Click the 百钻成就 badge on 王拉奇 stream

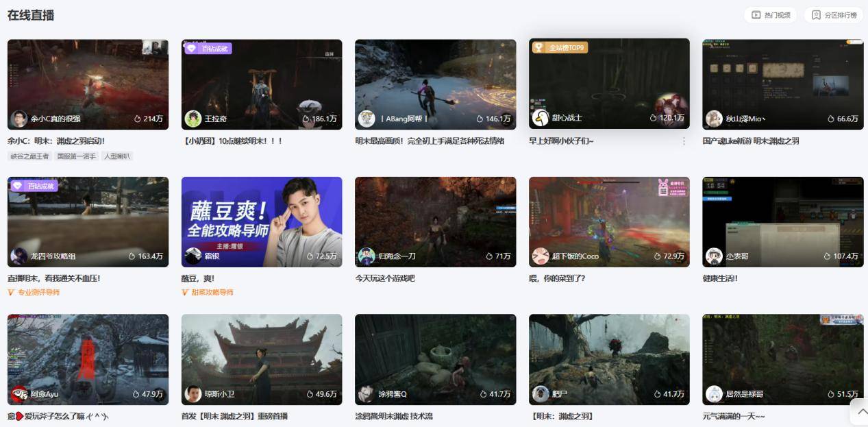(208, 49)
